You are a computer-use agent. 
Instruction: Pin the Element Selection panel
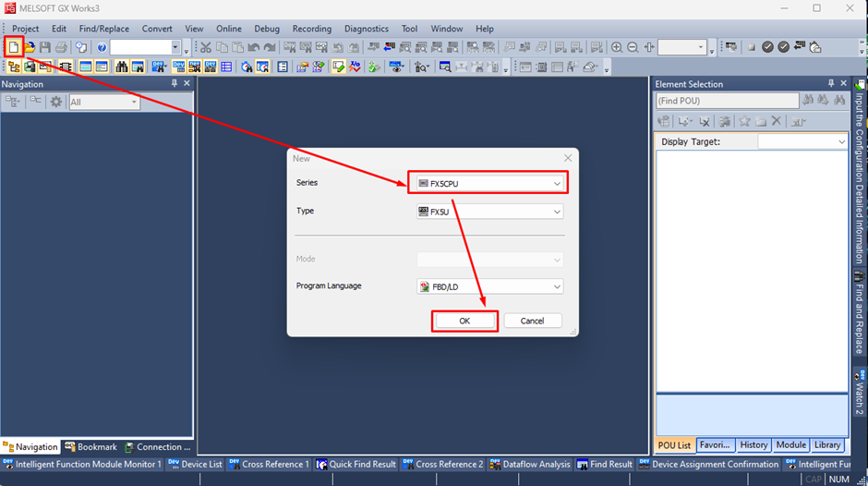tap(831, 83)
